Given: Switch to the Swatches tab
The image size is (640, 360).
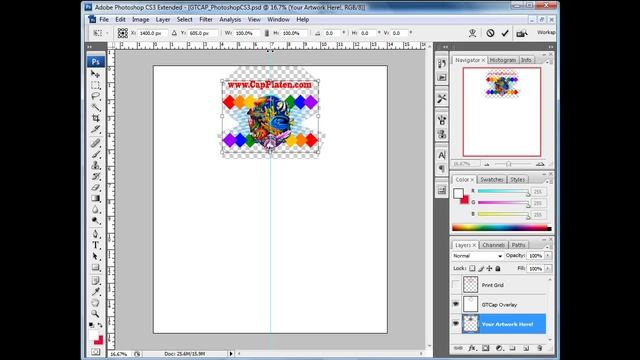Looking at the screenshot, I should point(492,180).
